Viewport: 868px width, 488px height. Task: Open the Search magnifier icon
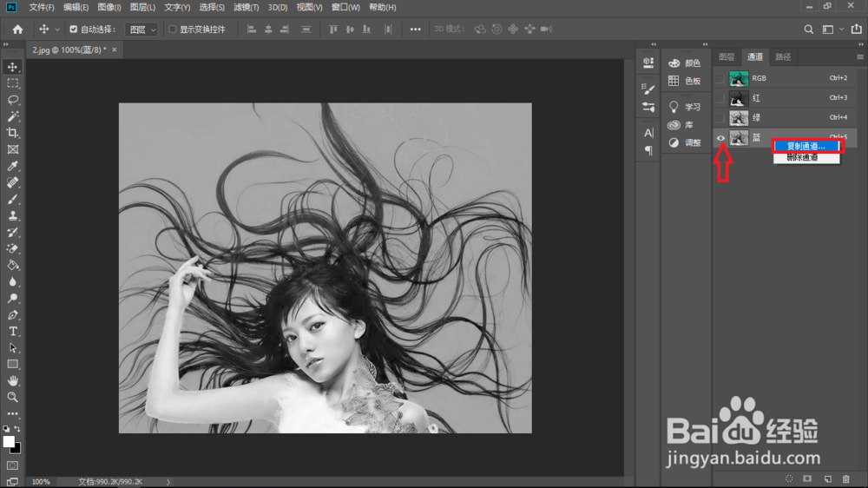809,30
